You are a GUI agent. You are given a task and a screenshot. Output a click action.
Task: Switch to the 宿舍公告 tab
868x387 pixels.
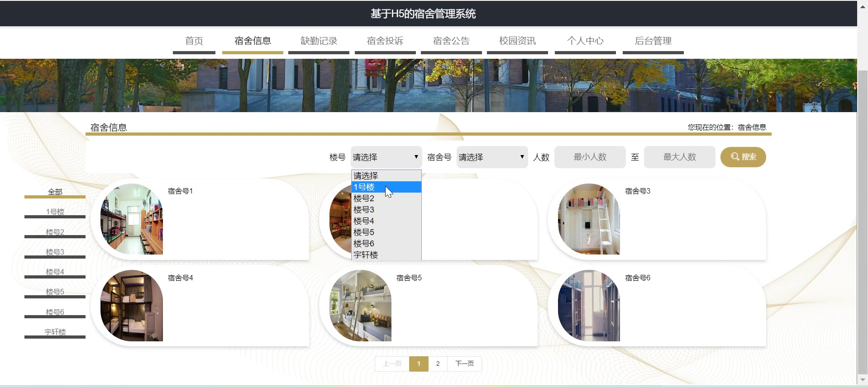(x=451, y=41)
